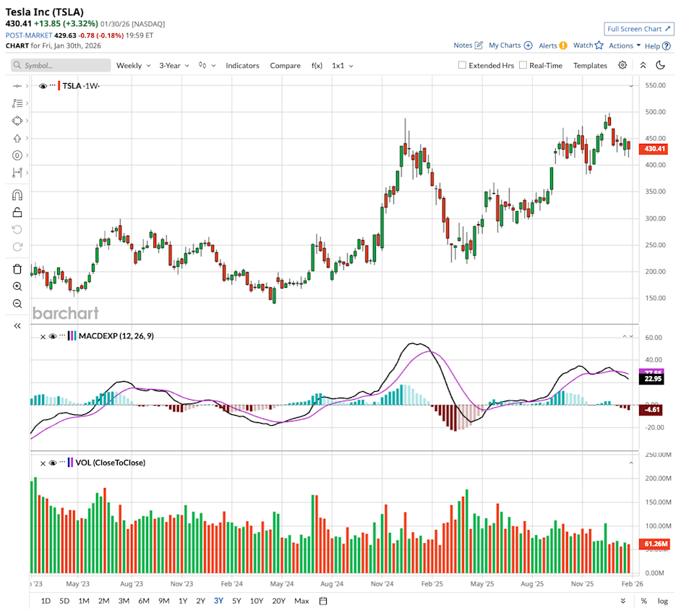Click the Zoom Out magnifier icon
Screen dimensions: 694x616
click(x=17, y=304)
